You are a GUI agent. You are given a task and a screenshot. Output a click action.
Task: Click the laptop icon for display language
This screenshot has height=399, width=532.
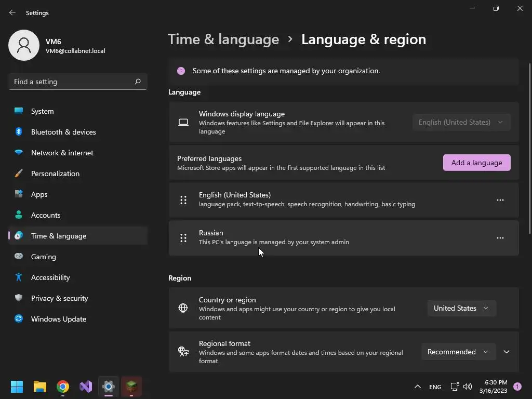tap(183, 122)
